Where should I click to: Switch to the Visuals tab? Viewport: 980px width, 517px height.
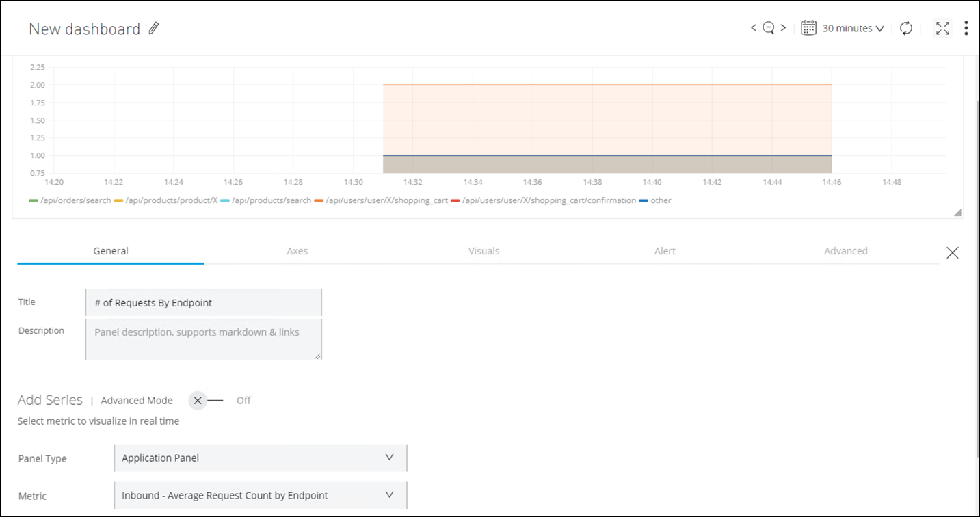[x=484, y=251]
